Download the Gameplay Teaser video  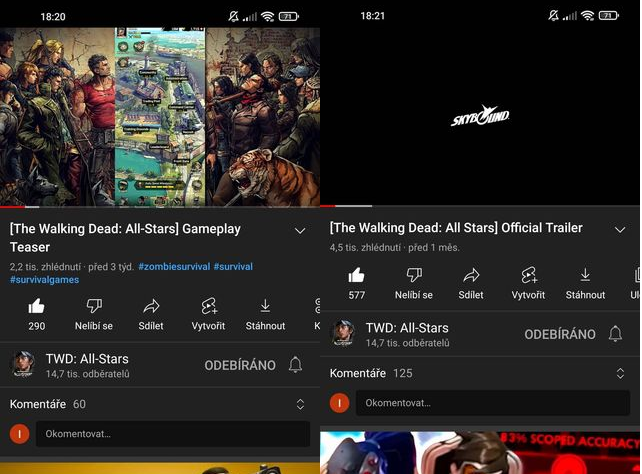(x=265, y=307)
